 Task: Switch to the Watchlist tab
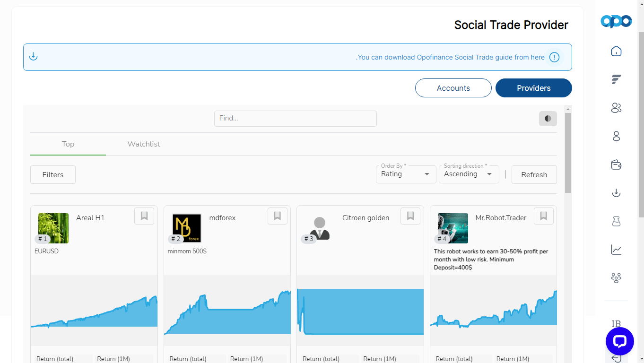click(x=144, y=144)
